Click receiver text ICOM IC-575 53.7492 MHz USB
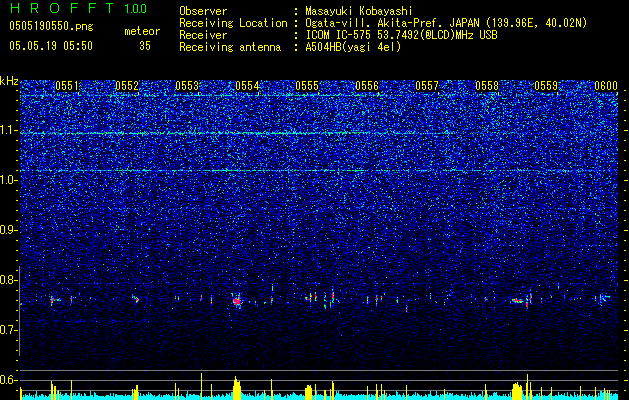The width and height of the screenshot is (629, 400). tap(401, 35)
